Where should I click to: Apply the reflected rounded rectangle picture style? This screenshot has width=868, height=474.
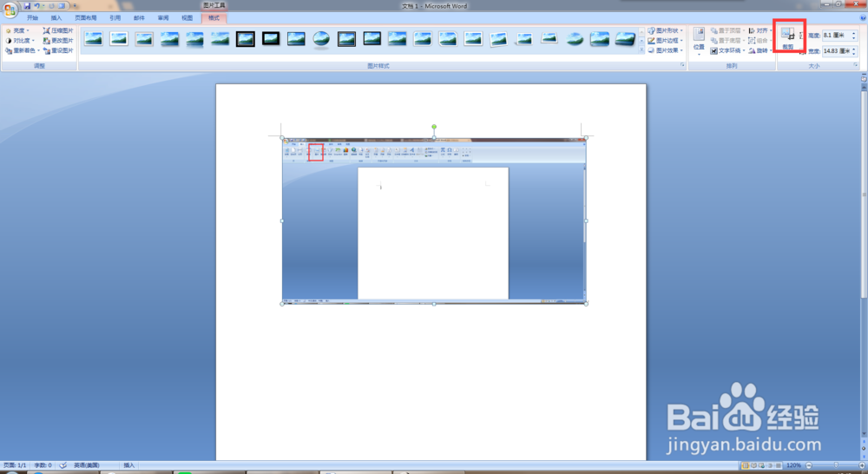coord(194,39)
